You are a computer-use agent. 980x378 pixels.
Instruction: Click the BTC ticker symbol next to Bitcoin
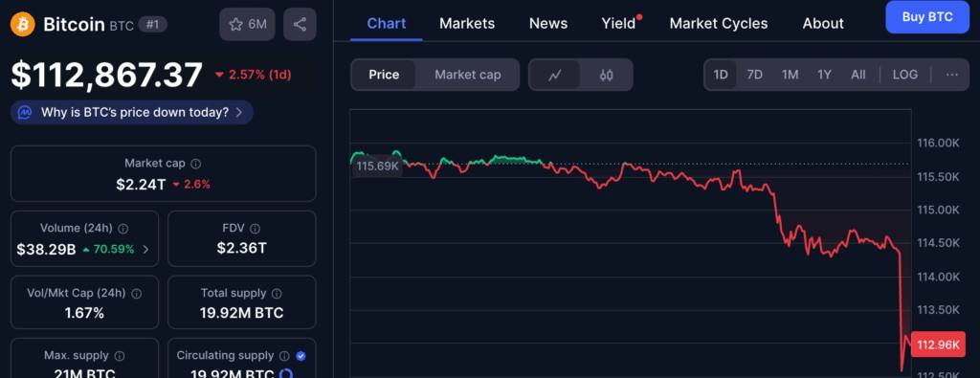tap(122, 26)
